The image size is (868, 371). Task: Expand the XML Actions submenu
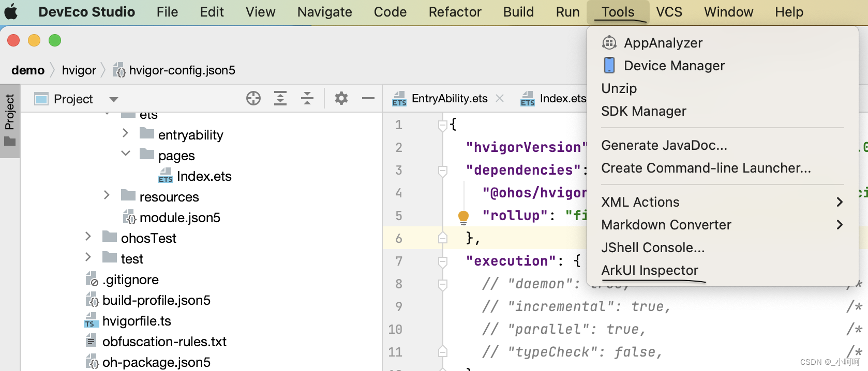(x=723, y=202)
